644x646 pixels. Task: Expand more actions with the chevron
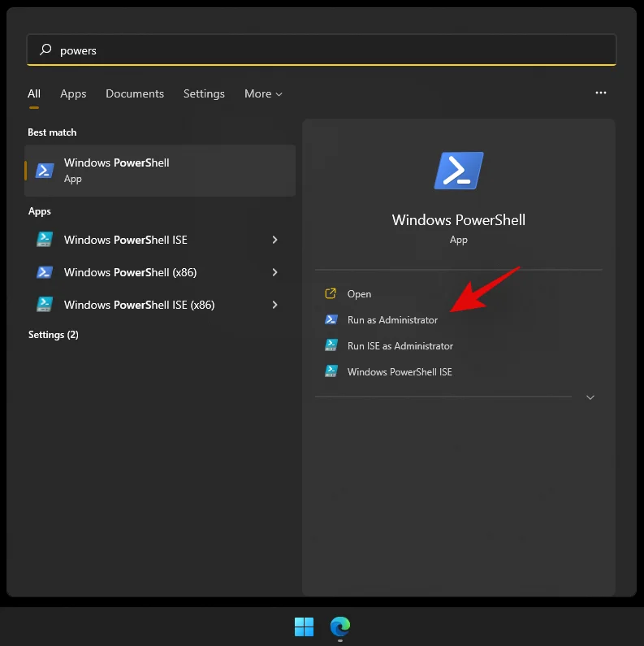(x=590, y=397)
